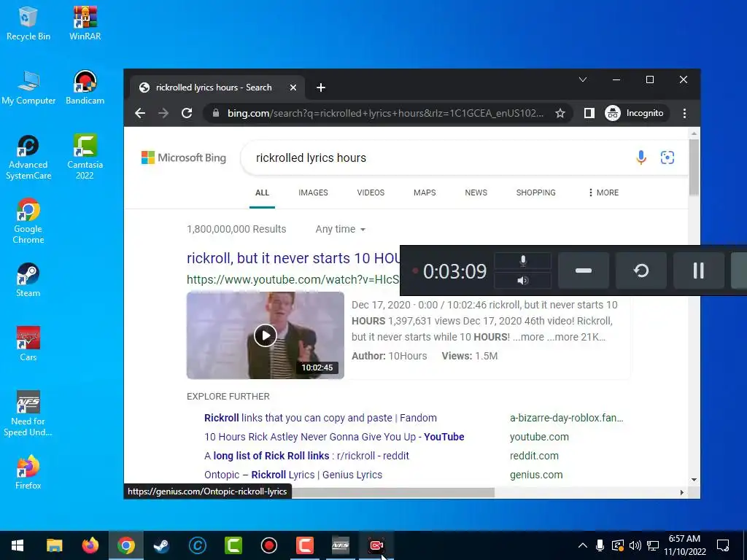Restart the recording with circular arrow
This screenshot has width=747, height=560.
[641, 271]
